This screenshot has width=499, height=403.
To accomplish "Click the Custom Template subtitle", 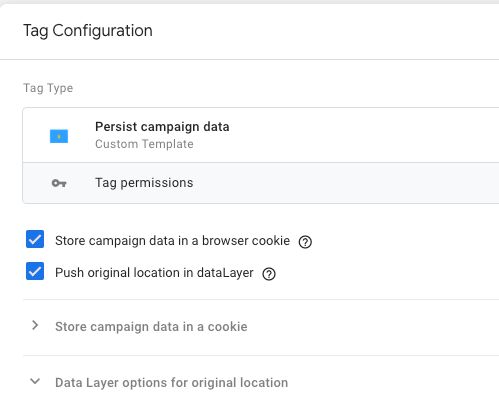I will [144, 144].
